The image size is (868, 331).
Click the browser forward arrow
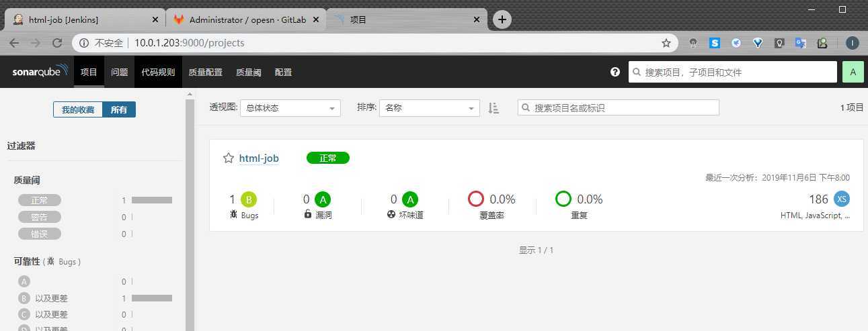click(x=36, y=43)
